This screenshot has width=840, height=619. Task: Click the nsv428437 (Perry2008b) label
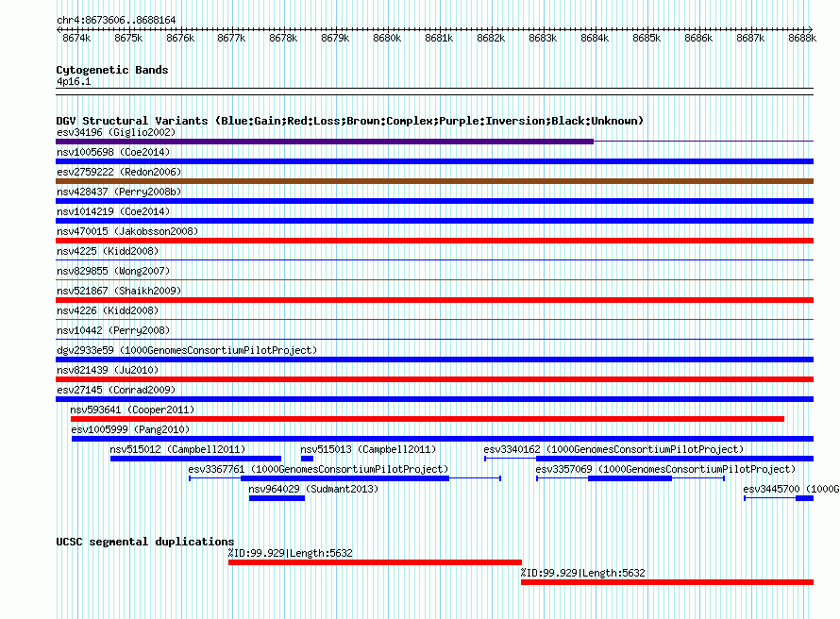[x=119, y=192]
